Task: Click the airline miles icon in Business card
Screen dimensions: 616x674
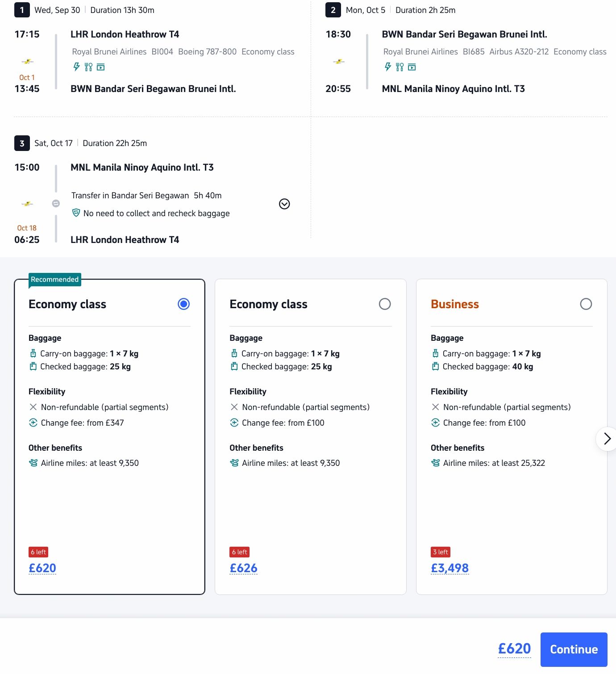Action: (x=435, y=463)
